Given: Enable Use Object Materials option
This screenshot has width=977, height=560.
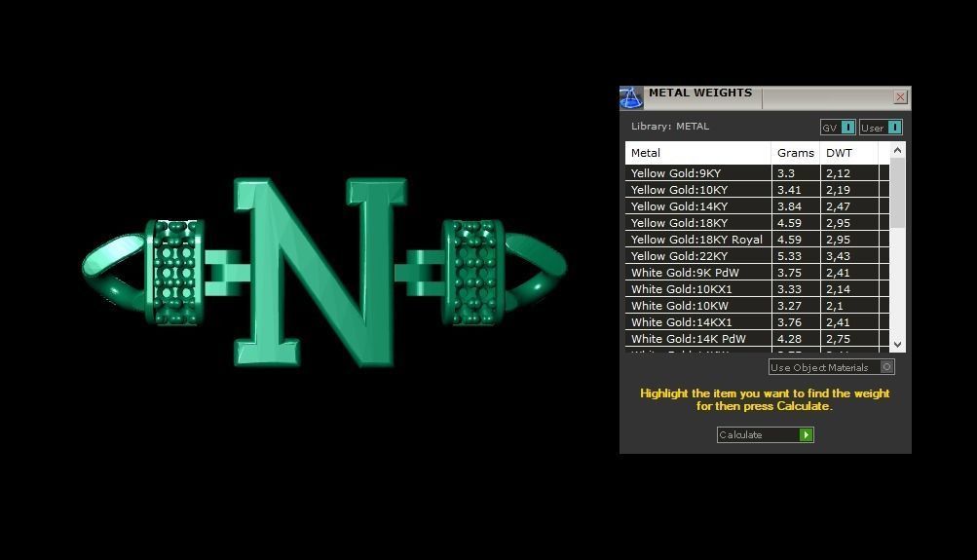Looking at the screenshot, I should click(x=831, y=367).
